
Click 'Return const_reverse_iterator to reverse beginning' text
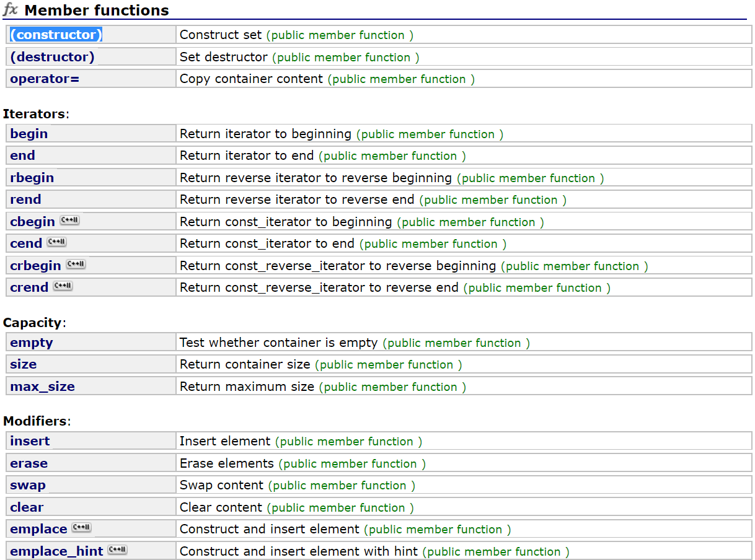point(338,266)
